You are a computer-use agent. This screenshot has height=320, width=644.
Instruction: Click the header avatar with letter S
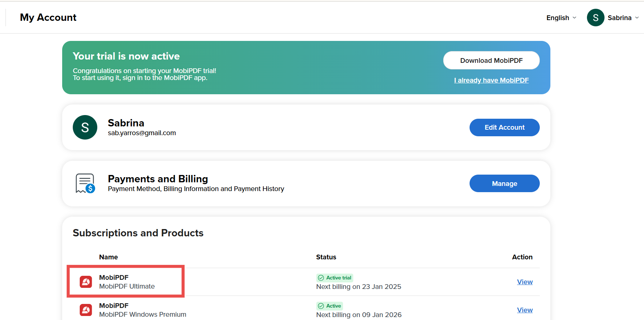click(595, 18)
